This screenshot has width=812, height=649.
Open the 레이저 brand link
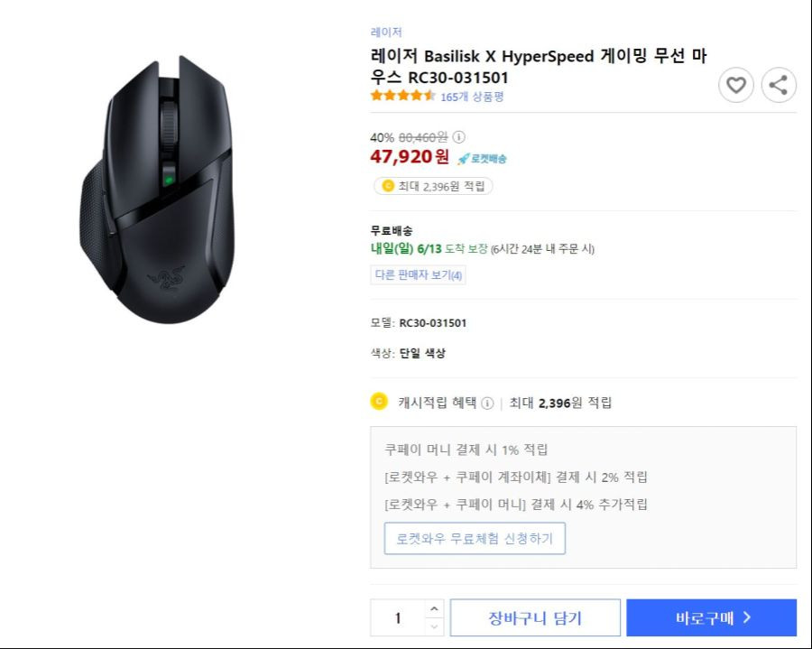[386, 32]
